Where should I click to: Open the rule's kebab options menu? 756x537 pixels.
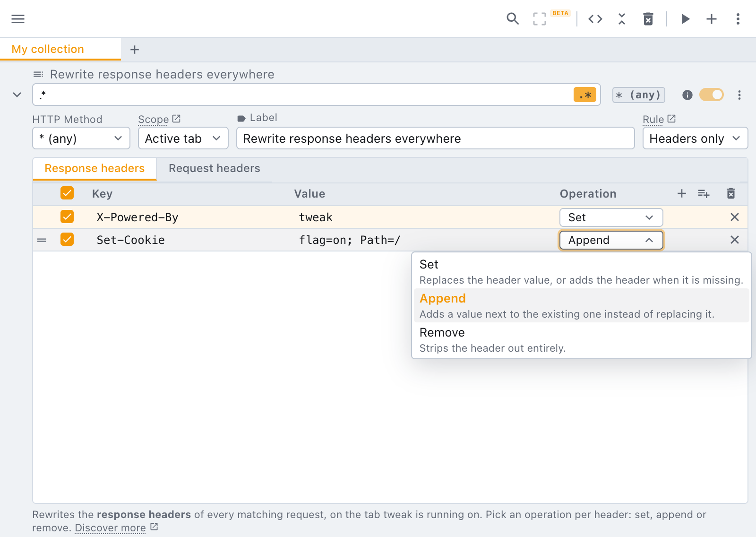(x=739, y=95)
